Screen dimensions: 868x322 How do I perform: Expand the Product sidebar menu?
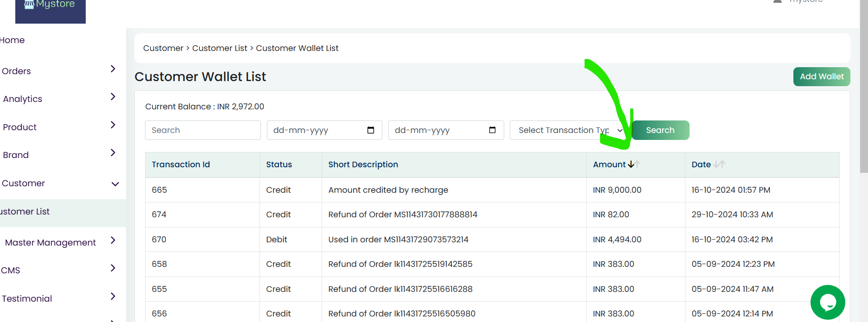coord(113,125)
